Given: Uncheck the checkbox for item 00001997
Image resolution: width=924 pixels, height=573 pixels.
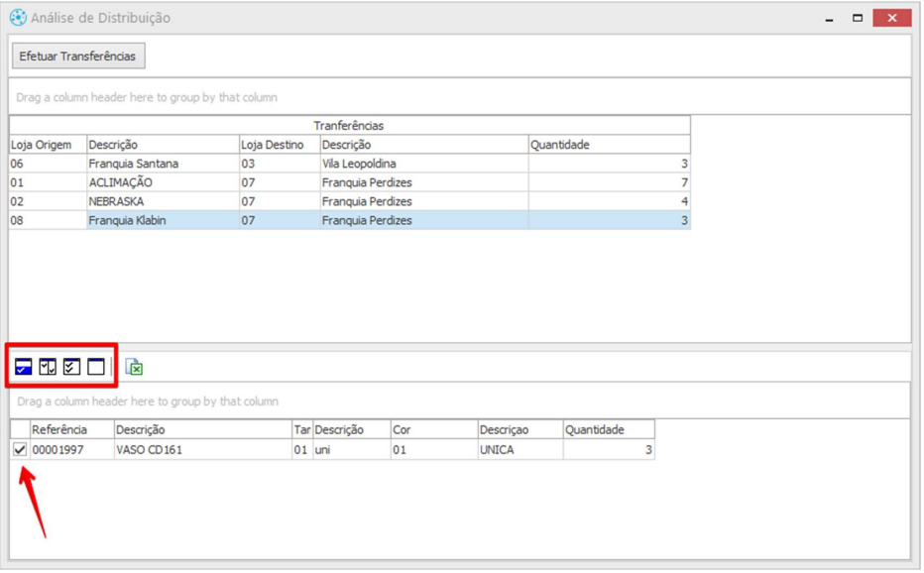Looking at the screenshot, I should 20,450.
